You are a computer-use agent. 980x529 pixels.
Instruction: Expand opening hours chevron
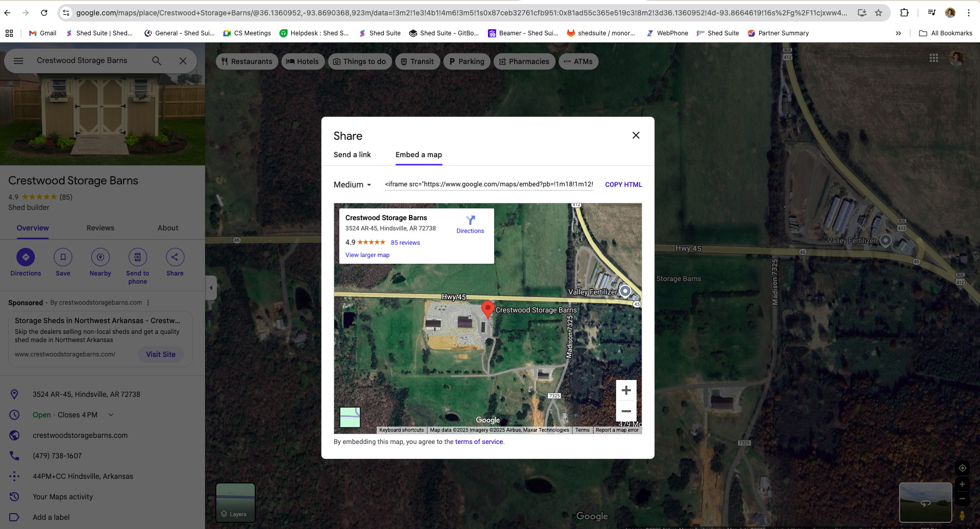pyautogui.click(x=111, y=415)
